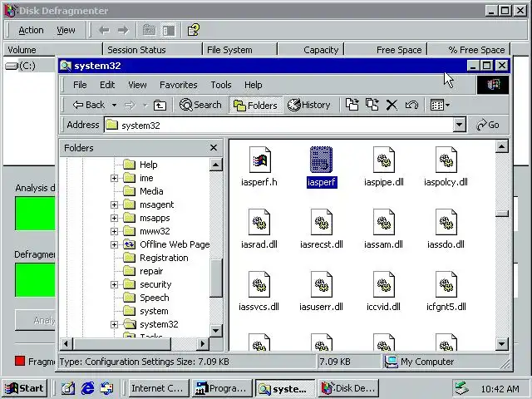Open the Address bar dropdown arrow
The height and width of the screenshot is (399, 532).
[459, 125]
